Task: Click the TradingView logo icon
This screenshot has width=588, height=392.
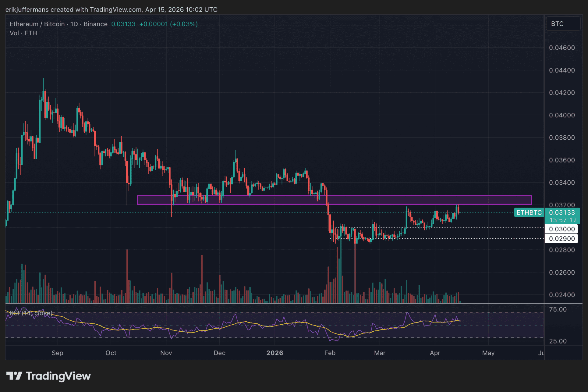Action: pos(14,376)
